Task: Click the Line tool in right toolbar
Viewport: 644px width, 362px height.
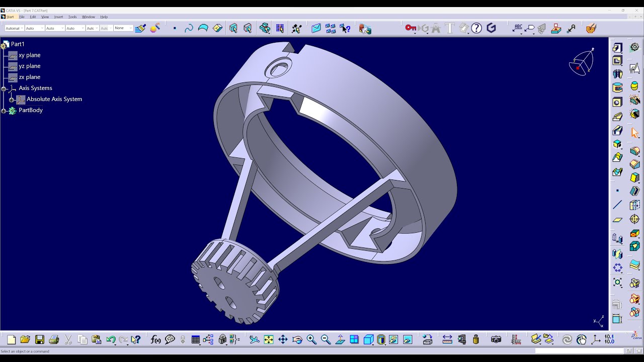Action: 617,205
